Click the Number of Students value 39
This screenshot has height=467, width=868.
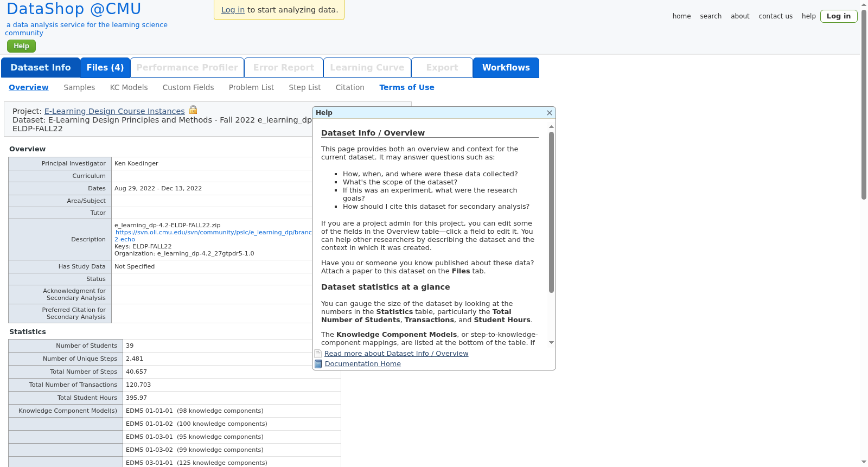tap(130, 346)
